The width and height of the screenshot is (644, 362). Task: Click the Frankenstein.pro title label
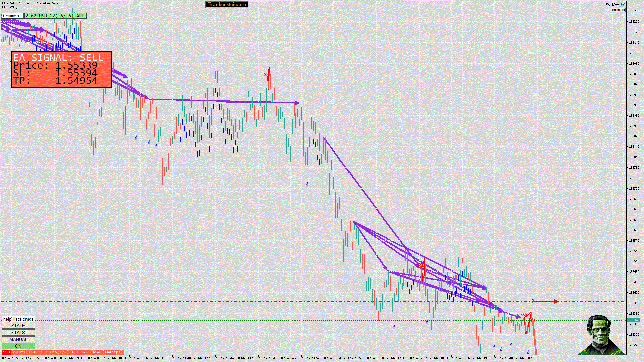point(227,4)
